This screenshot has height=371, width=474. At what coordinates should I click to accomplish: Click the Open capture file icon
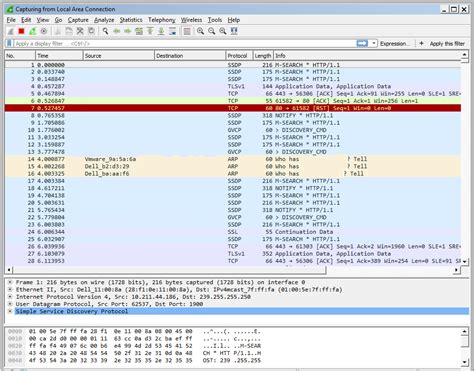point(58,31)
